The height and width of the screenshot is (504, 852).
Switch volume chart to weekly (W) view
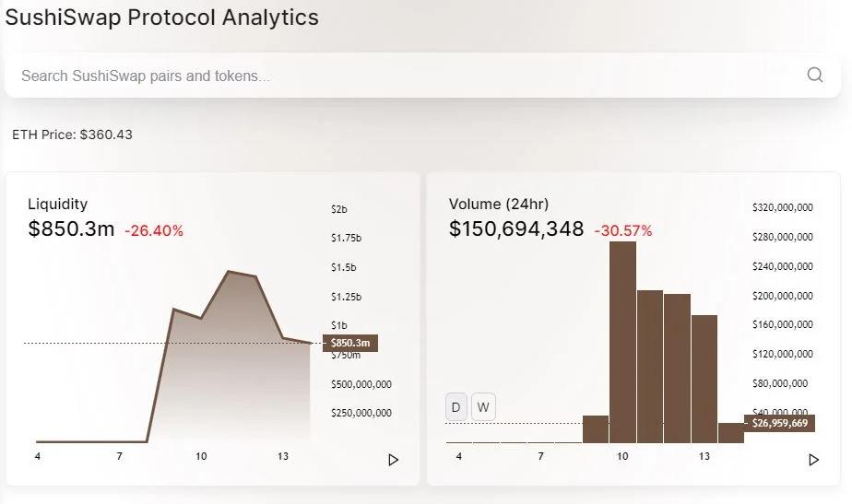[484, 406]
